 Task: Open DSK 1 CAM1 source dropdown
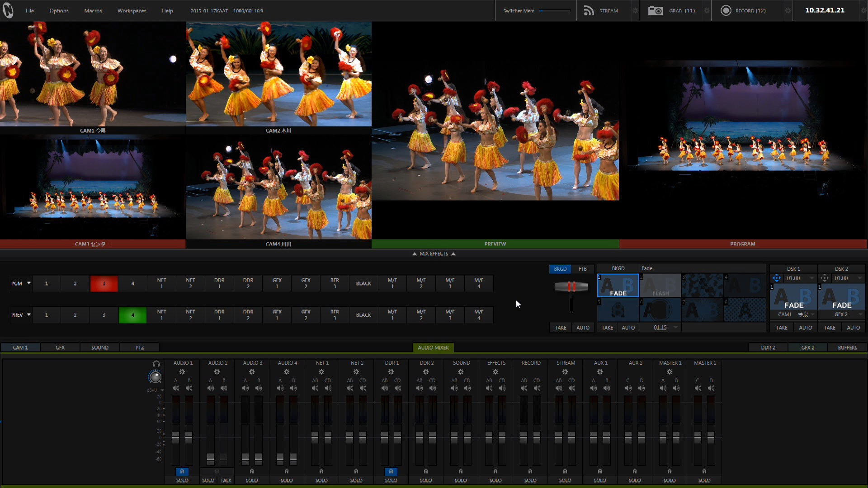pos(813,314)
